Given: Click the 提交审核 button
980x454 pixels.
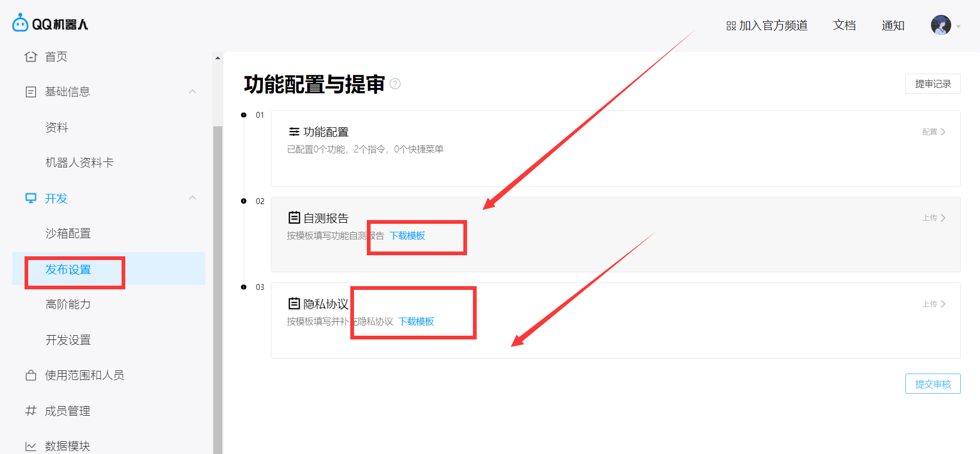Looking at the screenshot, I should (933, 384).
